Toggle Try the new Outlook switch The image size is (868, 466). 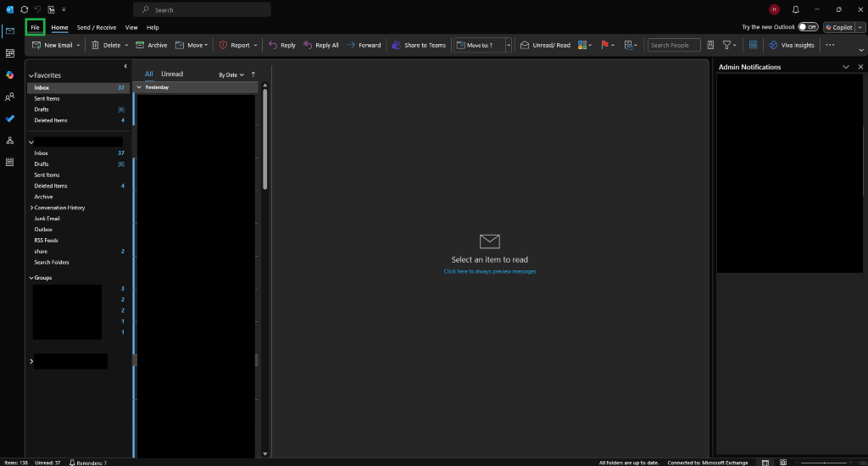[x=808, y=27]
